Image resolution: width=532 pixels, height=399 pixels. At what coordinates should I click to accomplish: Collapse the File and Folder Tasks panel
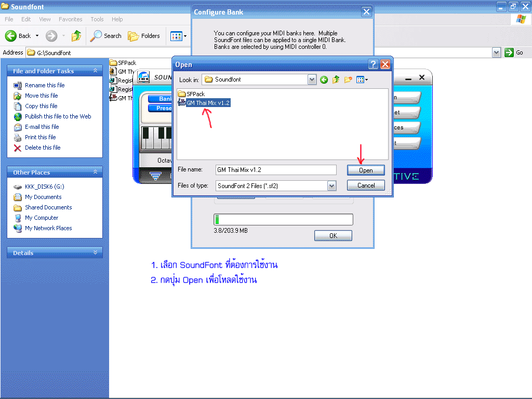tap(96, 71)
